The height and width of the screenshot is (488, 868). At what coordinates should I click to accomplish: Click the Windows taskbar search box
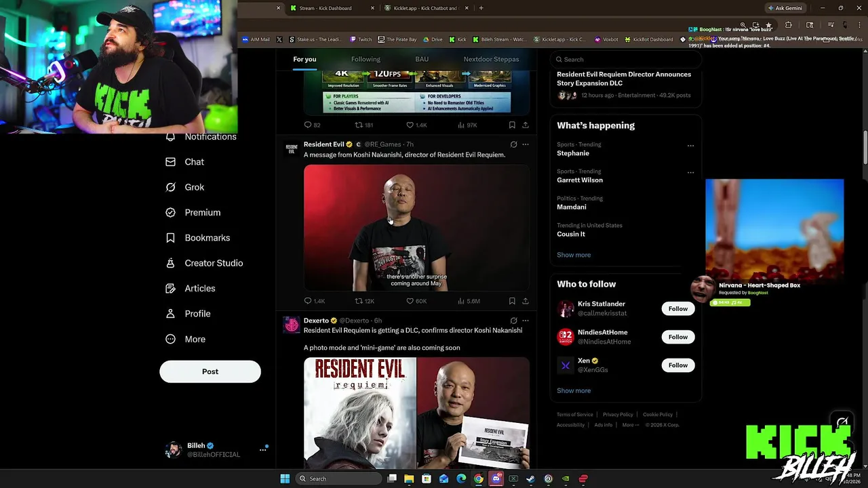[338, 479]
